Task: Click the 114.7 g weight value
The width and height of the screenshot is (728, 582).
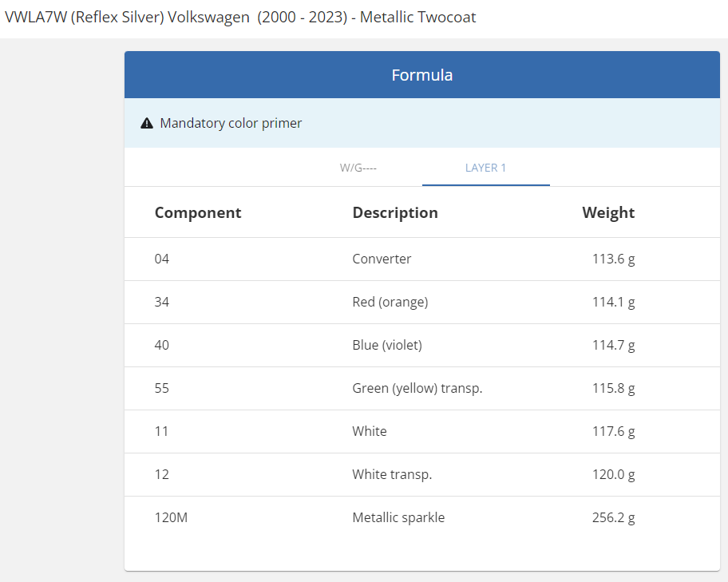Action: [613, 345]
